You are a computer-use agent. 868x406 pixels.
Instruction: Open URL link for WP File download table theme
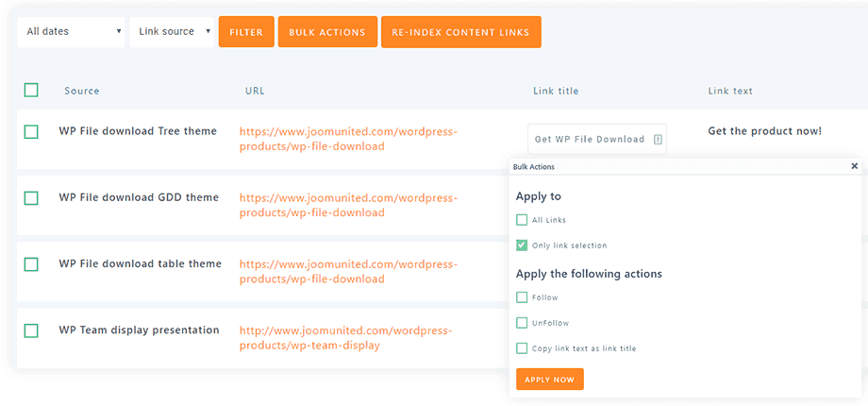pos(349,271)
